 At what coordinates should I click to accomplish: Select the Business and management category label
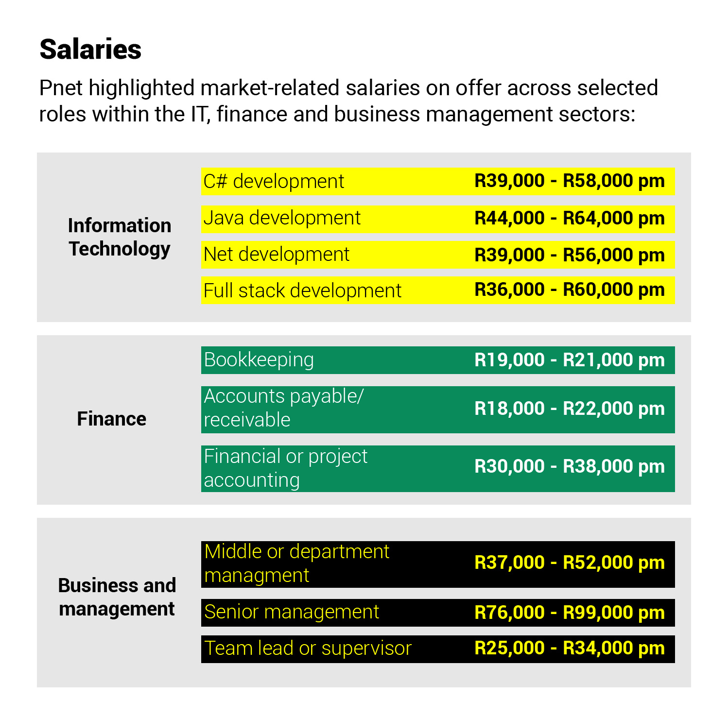117,597
